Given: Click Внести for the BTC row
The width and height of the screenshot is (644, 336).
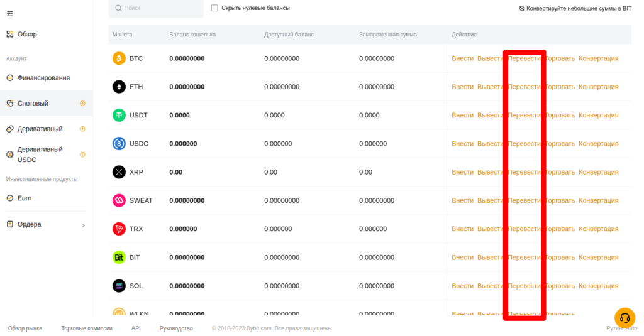Looking at the screenshot, I should pyautogui.click(x=462, y=58).
